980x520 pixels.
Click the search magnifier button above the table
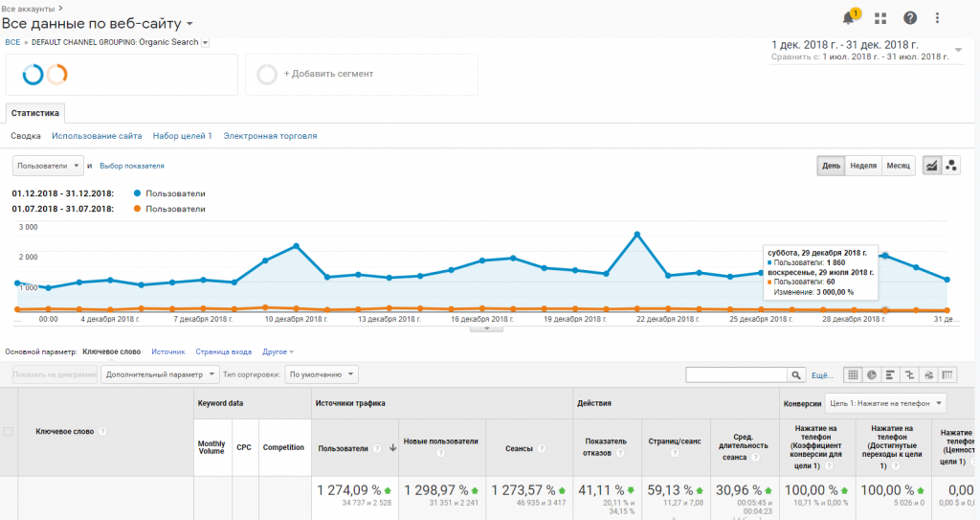point(795,374)
